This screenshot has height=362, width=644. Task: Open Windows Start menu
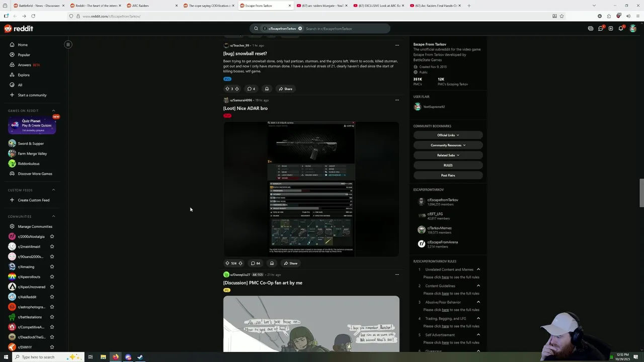(x=6, y=357)
